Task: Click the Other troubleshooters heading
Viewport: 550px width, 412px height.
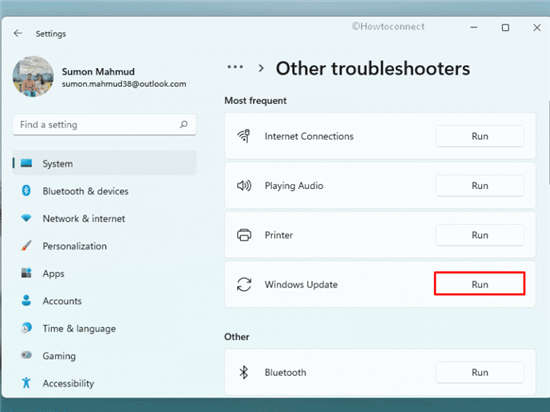Action: point(373,68)
